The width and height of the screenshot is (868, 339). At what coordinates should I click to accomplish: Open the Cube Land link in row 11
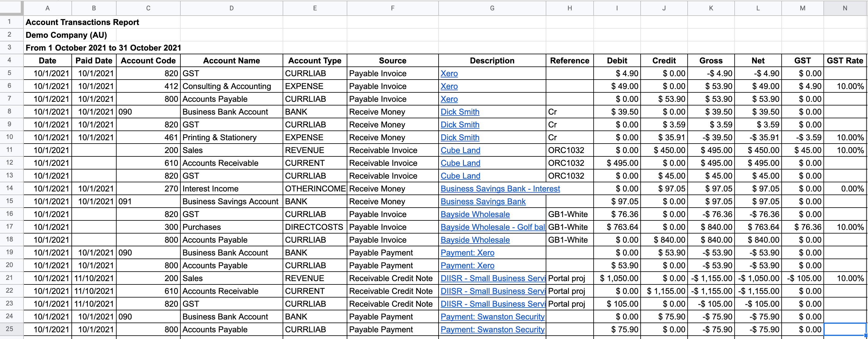460,150
